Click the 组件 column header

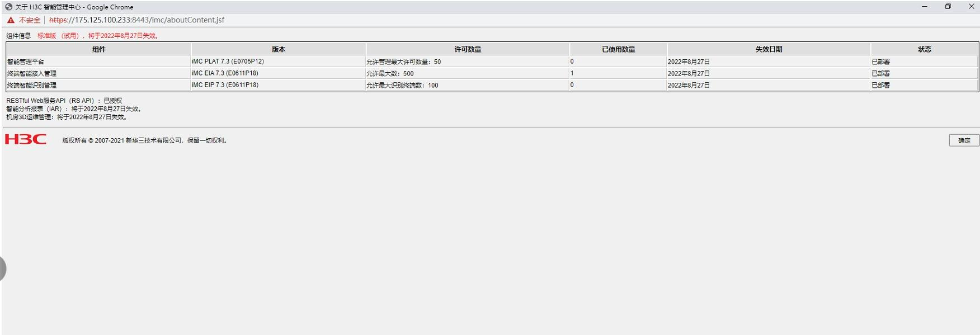coord(98,49)
